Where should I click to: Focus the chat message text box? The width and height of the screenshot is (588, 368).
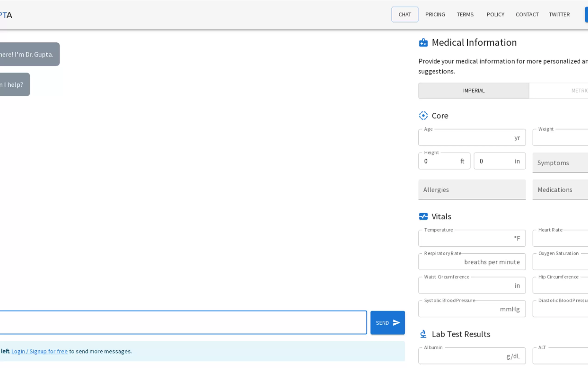182,323
